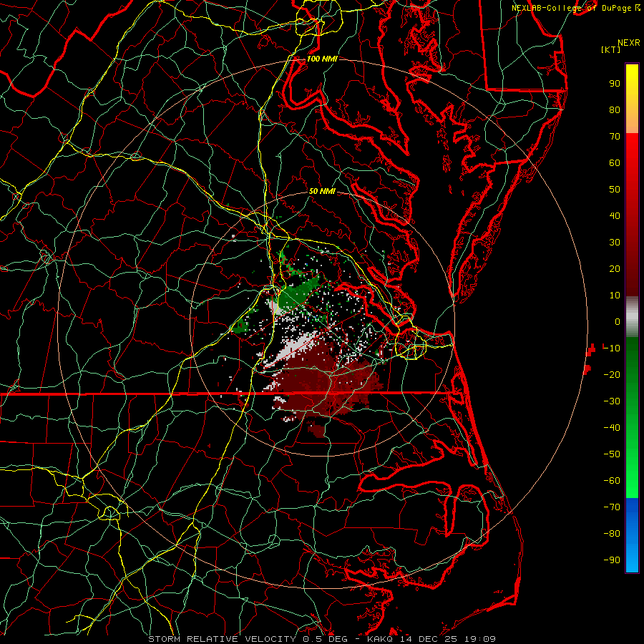The width and height of the screenshot is (644, 644).
Task: Click the green inbound velocity patch near radar center
Action: 296,295
